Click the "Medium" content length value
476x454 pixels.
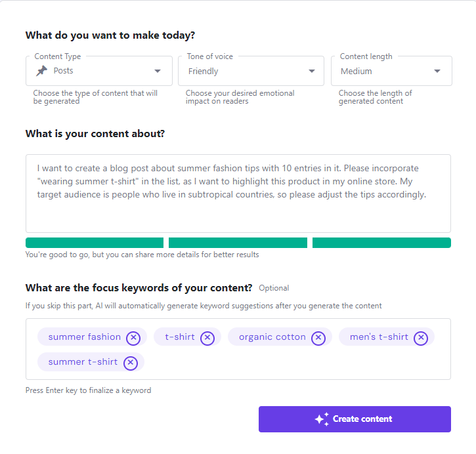[357, 72]
